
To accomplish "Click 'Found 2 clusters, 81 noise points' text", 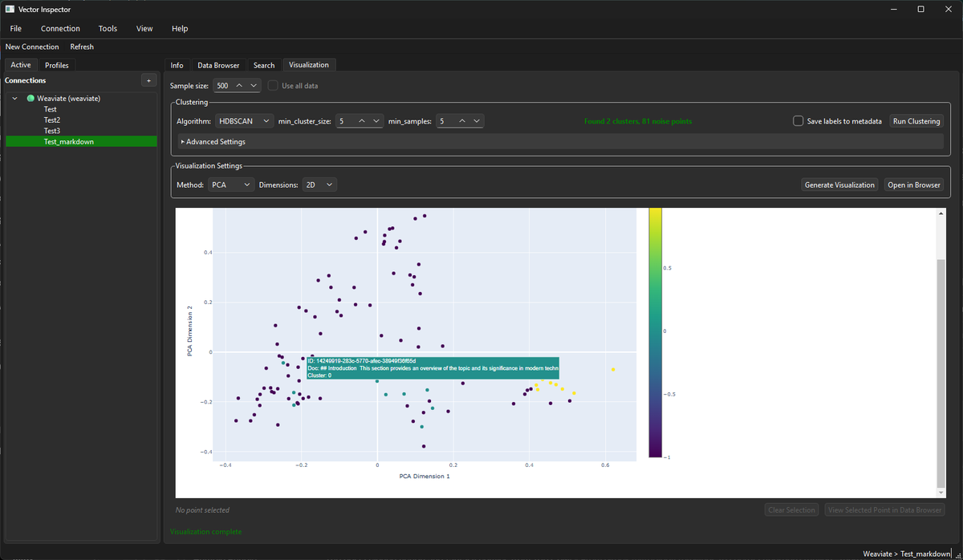I will point(638,121).
